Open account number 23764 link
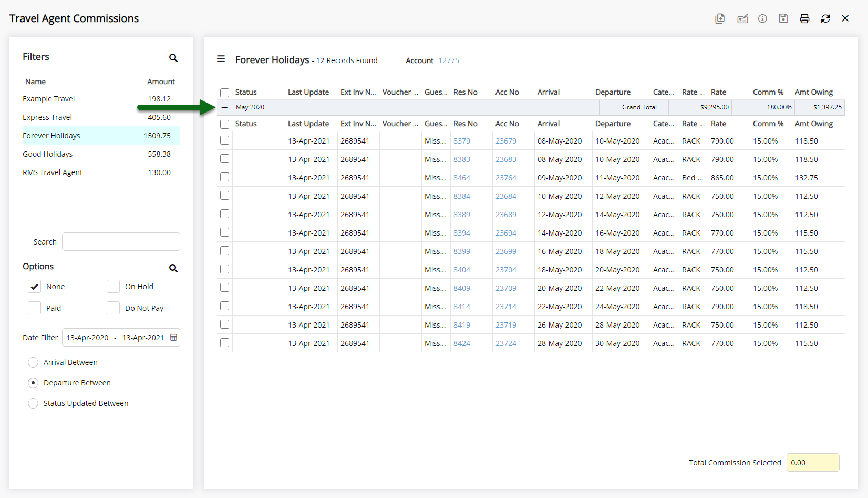Viewport: 868px width, 498px height. pos(506,178)
